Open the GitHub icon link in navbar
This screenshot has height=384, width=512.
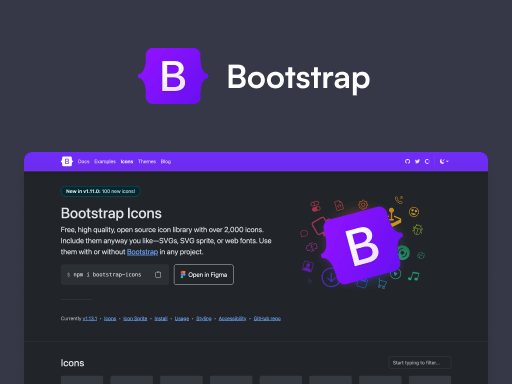[407, 161]
